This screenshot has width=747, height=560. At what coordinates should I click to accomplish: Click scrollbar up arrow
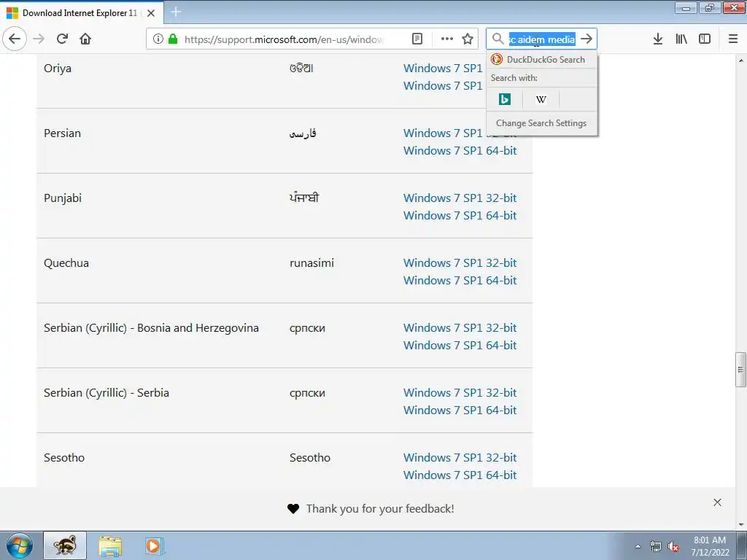740,61
